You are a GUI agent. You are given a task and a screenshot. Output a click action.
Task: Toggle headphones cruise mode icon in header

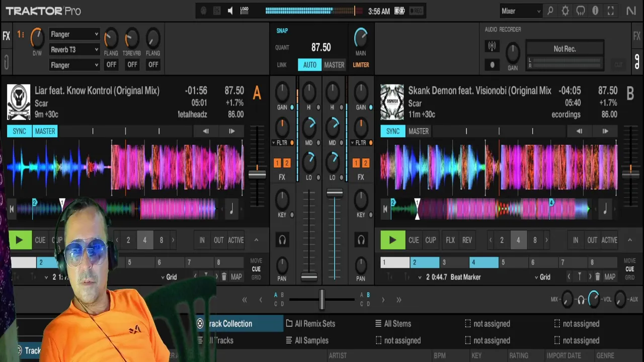click(581, 11)
